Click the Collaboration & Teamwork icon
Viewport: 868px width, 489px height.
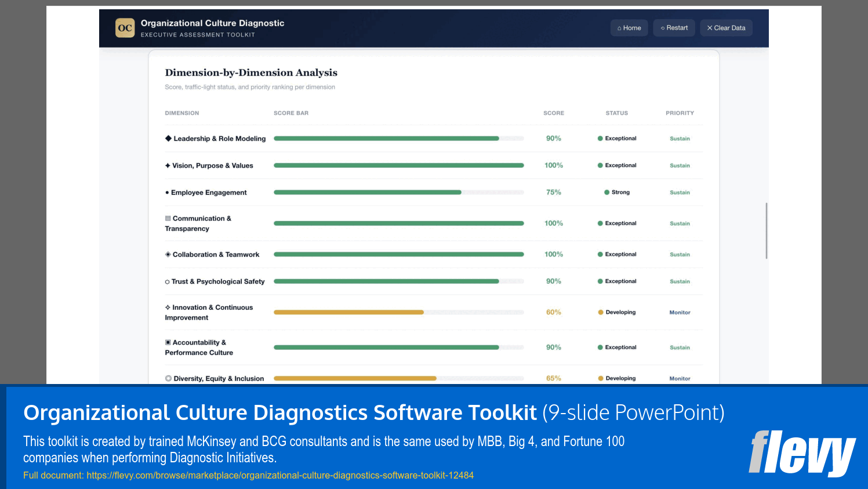point(168,255)
